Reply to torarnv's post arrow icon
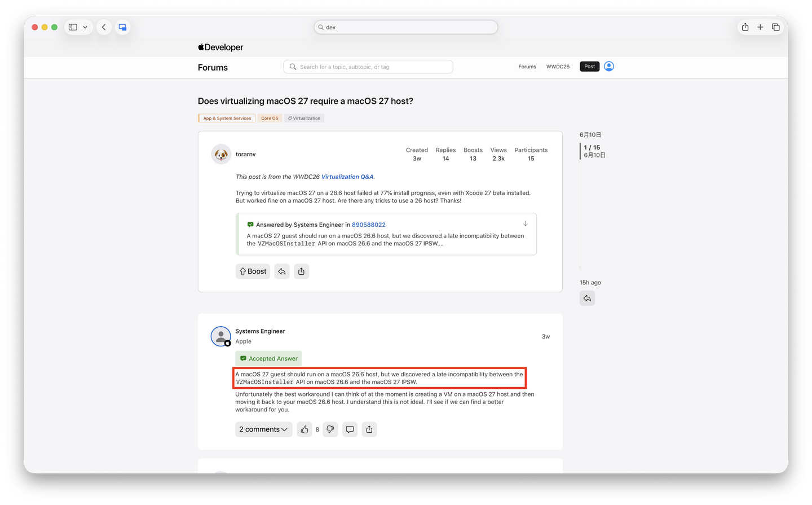This screenshot has width=812, height=505. (282, 271)
